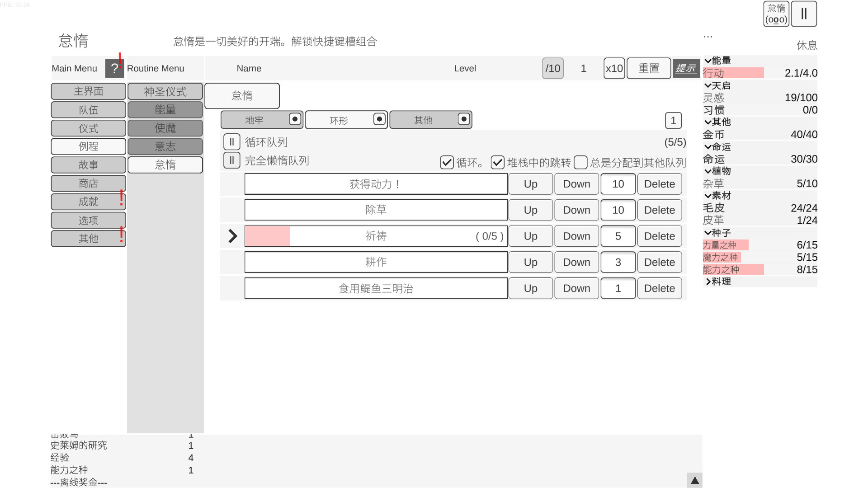Click the arrow marker beside 祈祷 row
Screen dimensions: 868x488
coord(232,235)
